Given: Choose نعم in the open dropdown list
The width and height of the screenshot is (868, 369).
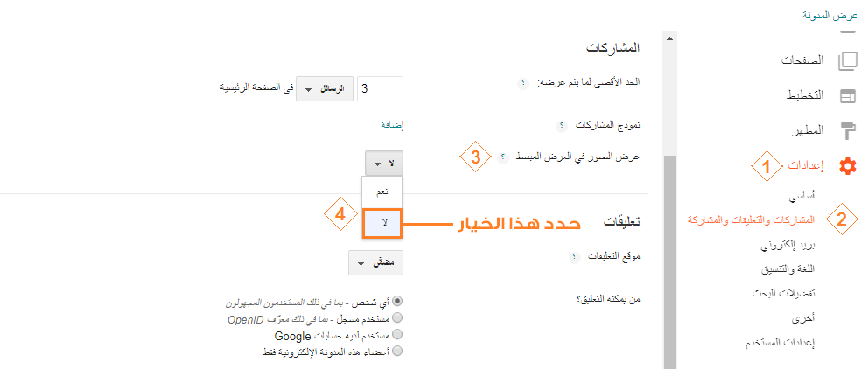Looking at the screenshot, I should click(382, 192).
